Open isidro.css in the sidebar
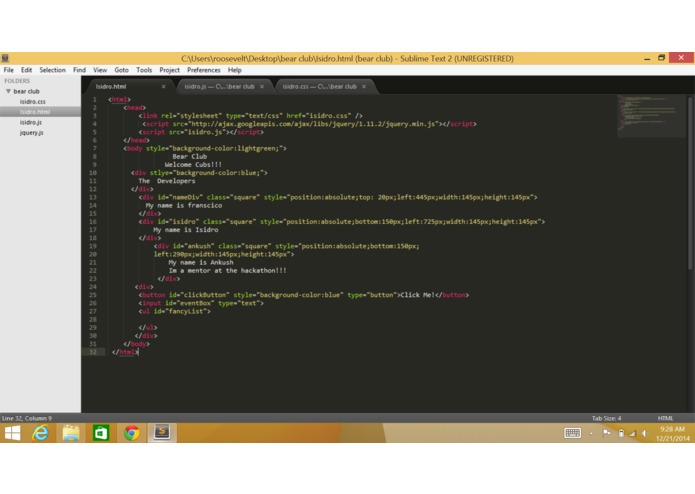Viewport: 695px width, 494px height. tap(32, 101)
